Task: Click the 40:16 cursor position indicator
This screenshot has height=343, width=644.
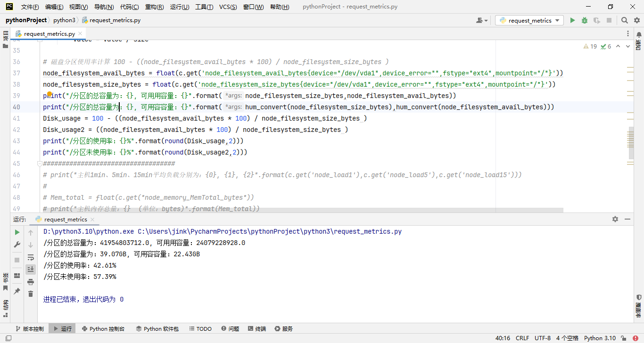Action: 503,338
